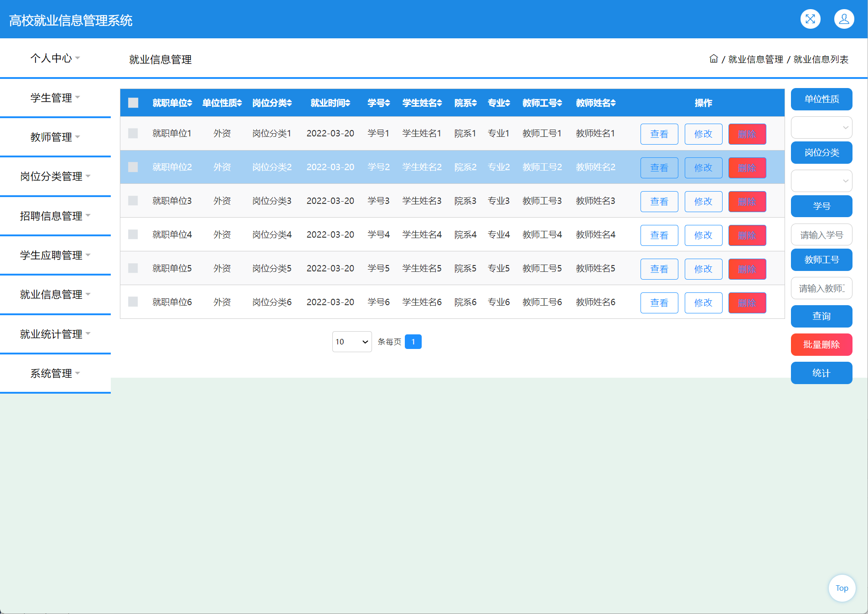Check the row for 就职单位5
This screenshot has width=868, height=614.
coord(133,268)
